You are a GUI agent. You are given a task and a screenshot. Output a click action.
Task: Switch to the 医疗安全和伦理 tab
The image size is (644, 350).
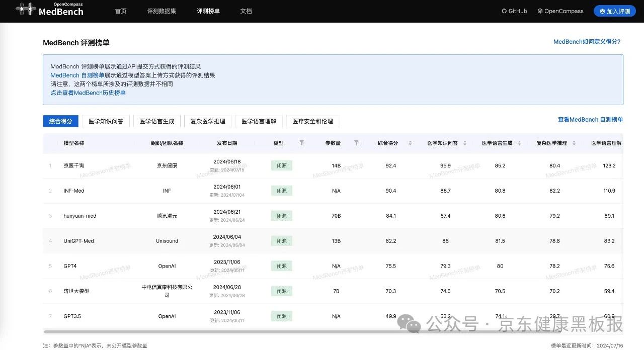click(x=312, y=121)
